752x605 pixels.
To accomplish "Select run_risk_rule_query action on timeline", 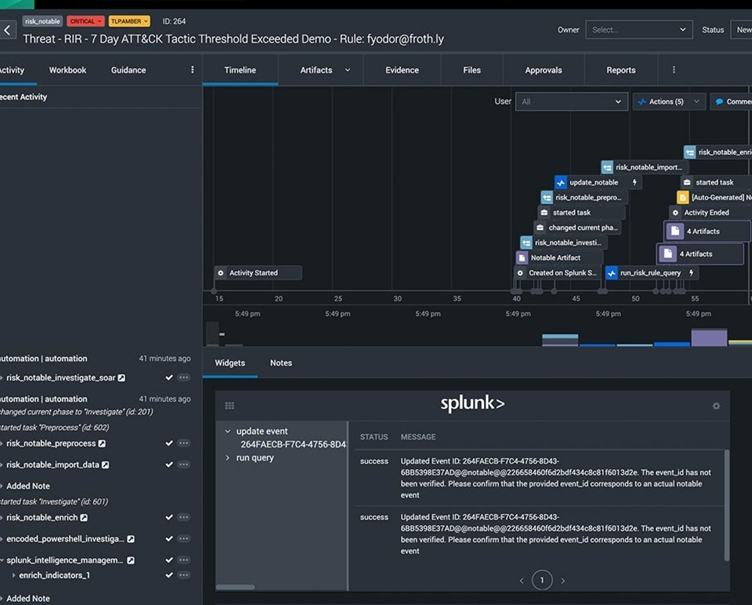I will pyautogui.click(x=651, y=273).
